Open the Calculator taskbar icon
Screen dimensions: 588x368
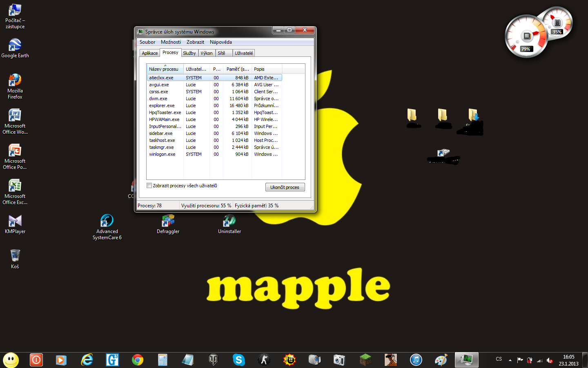click(x=163, y=360)
